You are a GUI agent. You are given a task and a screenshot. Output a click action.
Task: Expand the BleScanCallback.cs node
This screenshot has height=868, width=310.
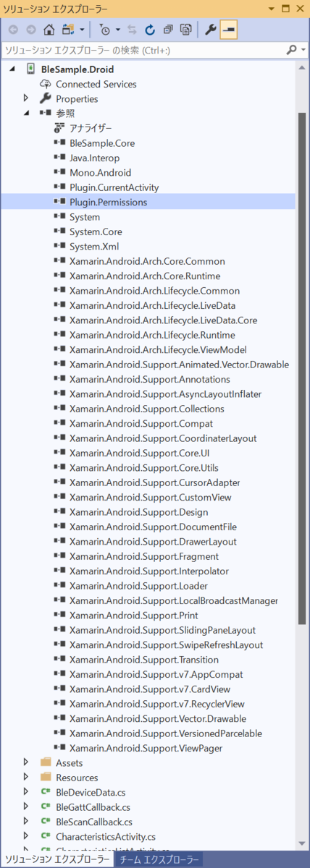coord(26,822)
